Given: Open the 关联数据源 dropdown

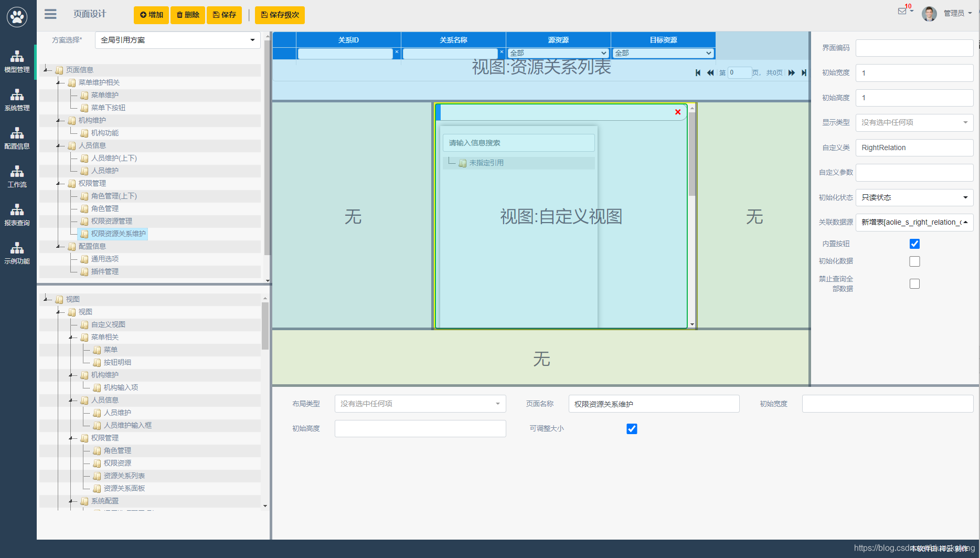Looking at the screenshot, I should pyautogui.click(x=914, y=222).
